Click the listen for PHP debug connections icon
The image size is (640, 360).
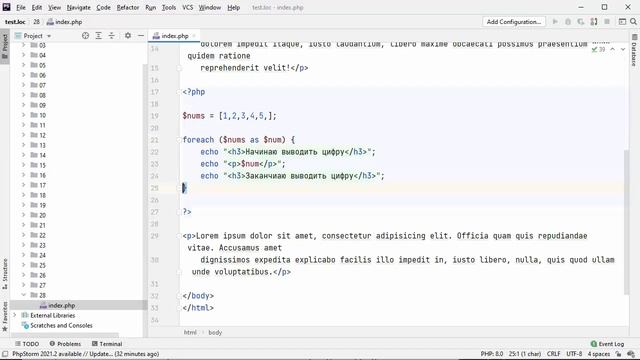594,22
